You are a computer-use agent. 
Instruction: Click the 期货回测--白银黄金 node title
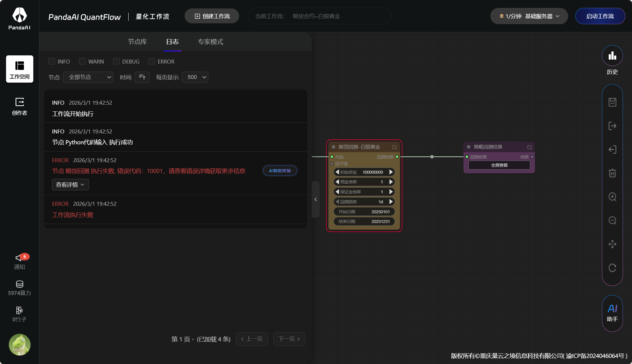pos(359,147)
